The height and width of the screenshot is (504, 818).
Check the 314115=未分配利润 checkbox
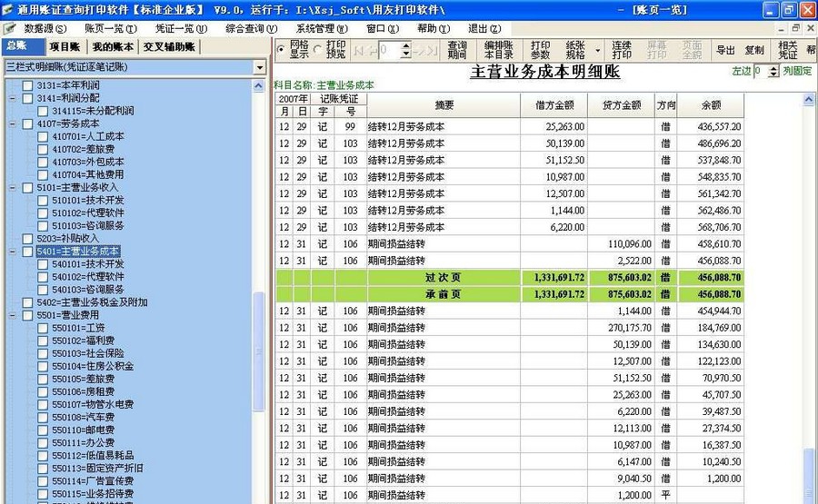43,111
